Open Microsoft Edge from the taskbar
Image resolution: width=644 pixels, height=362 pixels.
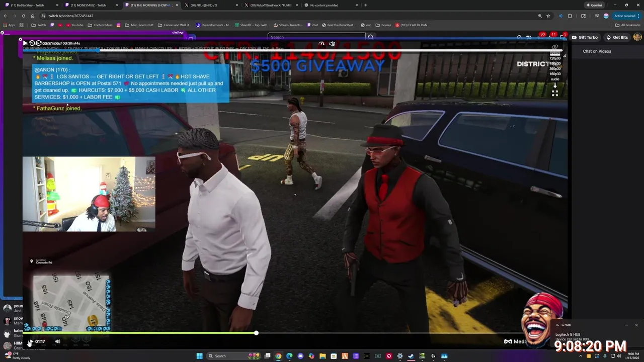[x=289, y=356]
